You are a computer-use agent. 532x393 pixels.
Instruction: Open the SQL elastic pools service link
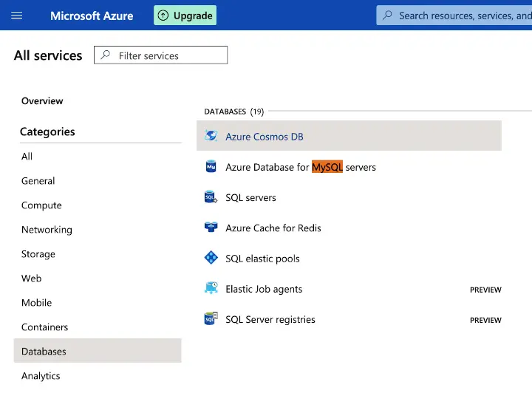(x=262, y=259)
